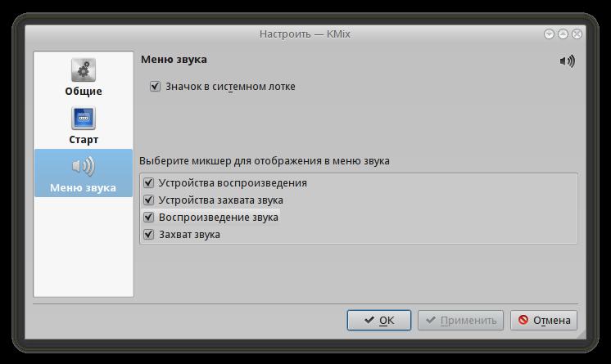The height and width of the screenshot is (364, 611).
Task: Select the Меню звука page
Action: (x=84, y=173)
